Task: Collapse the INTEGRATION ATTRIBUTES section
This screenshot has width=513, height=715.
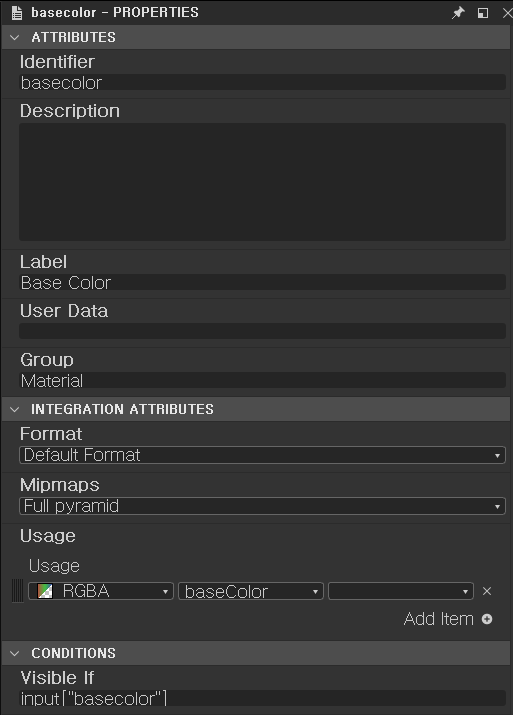Action: click(x=15, y=409)
